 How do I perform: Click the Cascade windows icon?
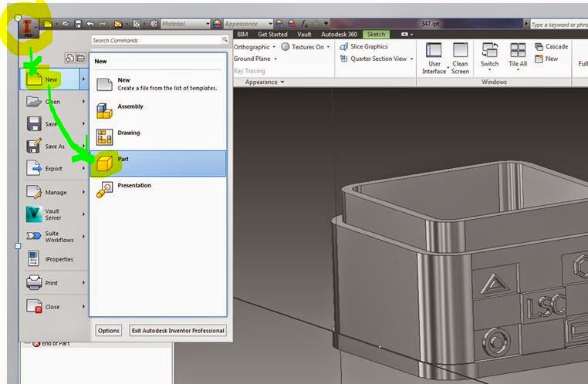pos(539,46)
